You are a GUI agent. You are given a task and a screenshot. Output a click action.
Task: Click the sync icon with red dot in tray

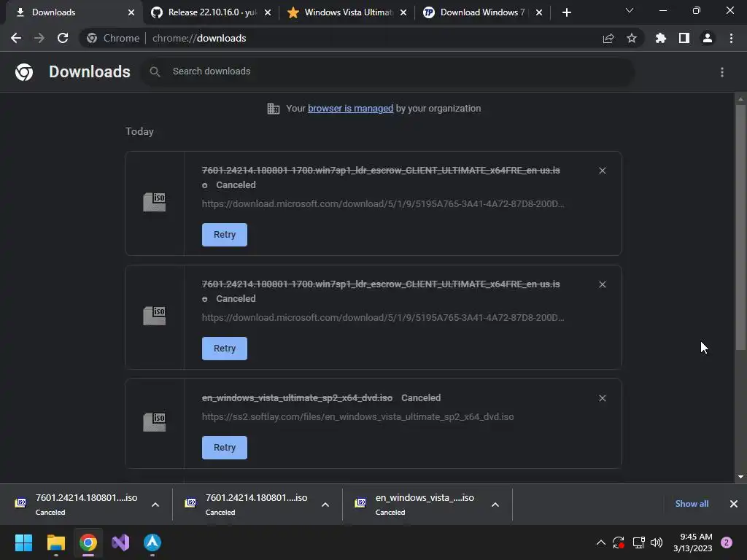click(619, 542)
